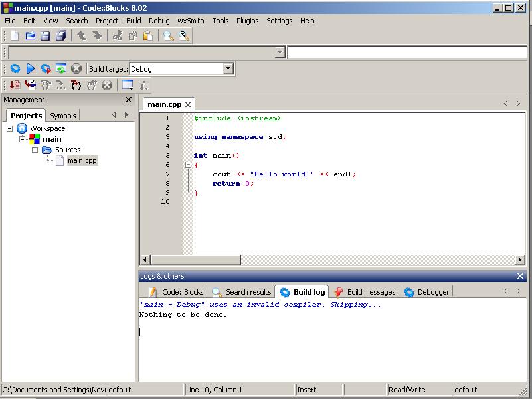Click the Run to cursor debug icon
The image size is (532, 399).
pos(30,85)
